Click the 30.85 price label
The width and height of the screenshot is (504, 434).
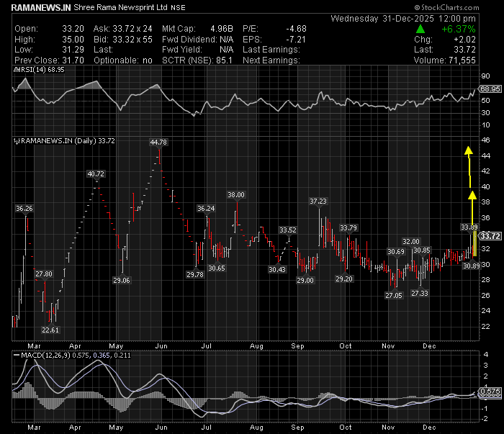422,250
